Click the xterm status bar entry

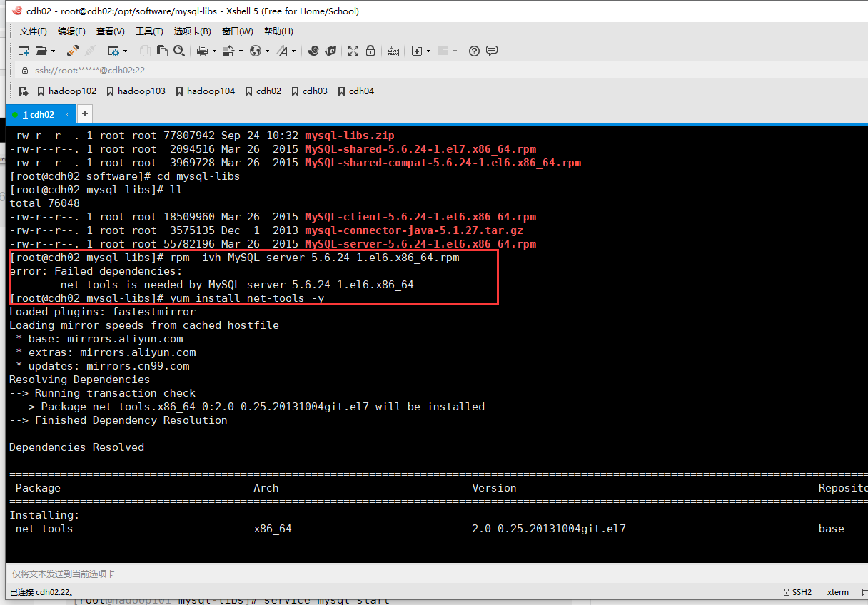pyautogui.click(x=838, y=592)
